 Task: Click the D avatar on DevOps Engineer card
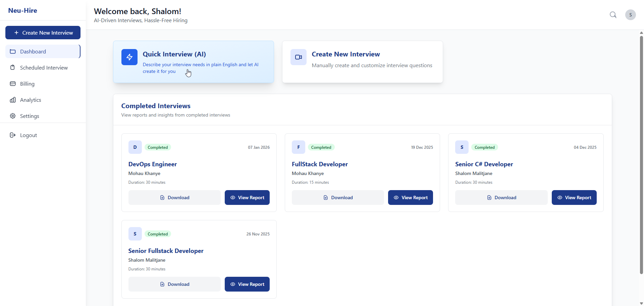tap(135, 147)
